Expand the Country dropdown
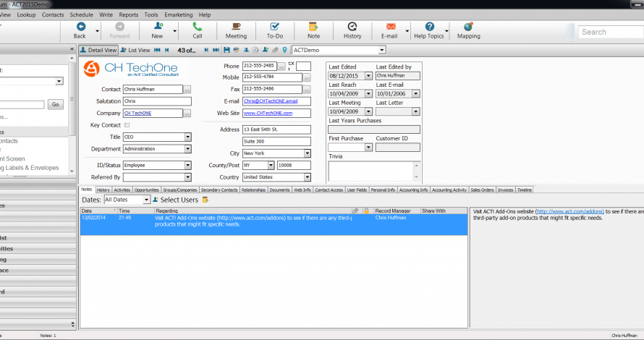Image resolution: width=644 pixels, height=340 pixels. coord(308,177)
